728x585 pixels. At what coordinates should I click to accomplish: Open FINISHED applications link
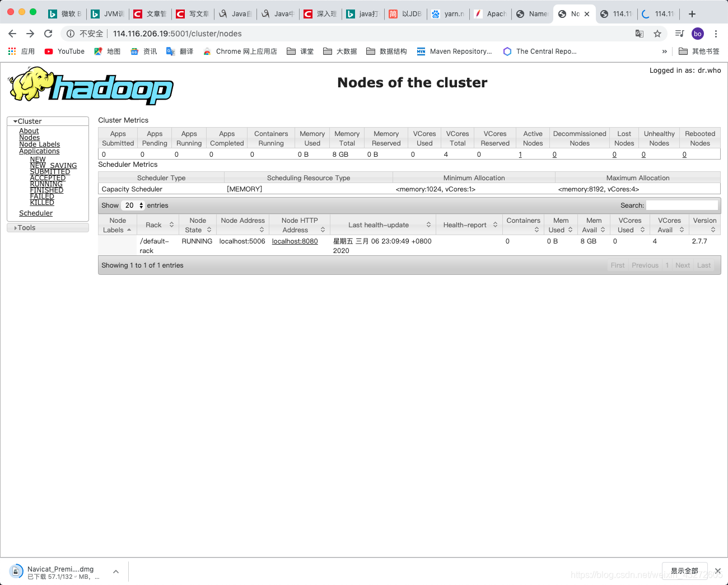coord(46,190)
